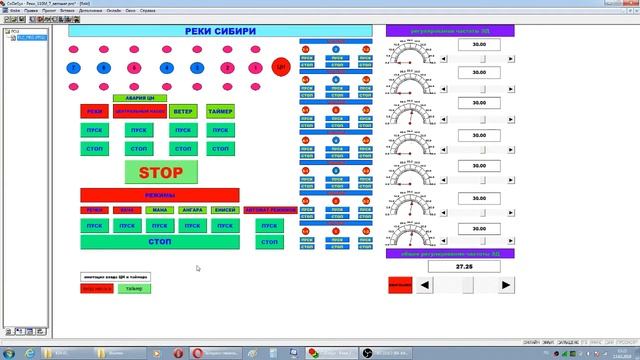The height and width of the screenshot is (360, 640).
Task: Select the highlighted item in the object tree
Action: pyautogui.click(x=32, y=38)
